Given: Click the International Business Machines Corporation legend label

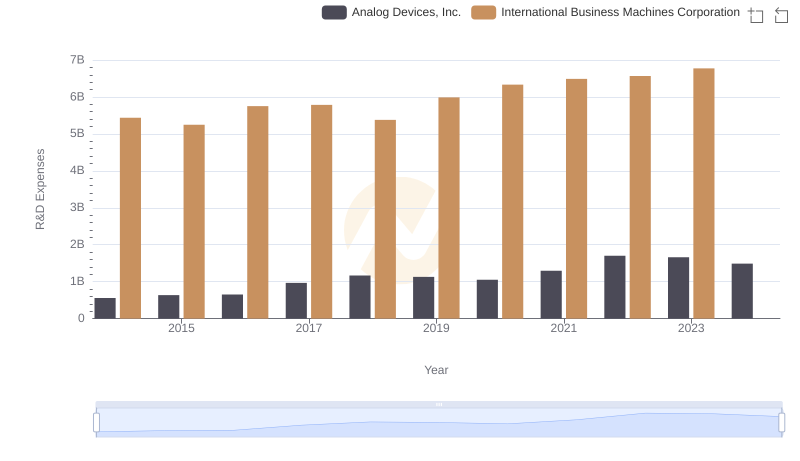Looking at the screenshot, I should [x=620, y=12].
